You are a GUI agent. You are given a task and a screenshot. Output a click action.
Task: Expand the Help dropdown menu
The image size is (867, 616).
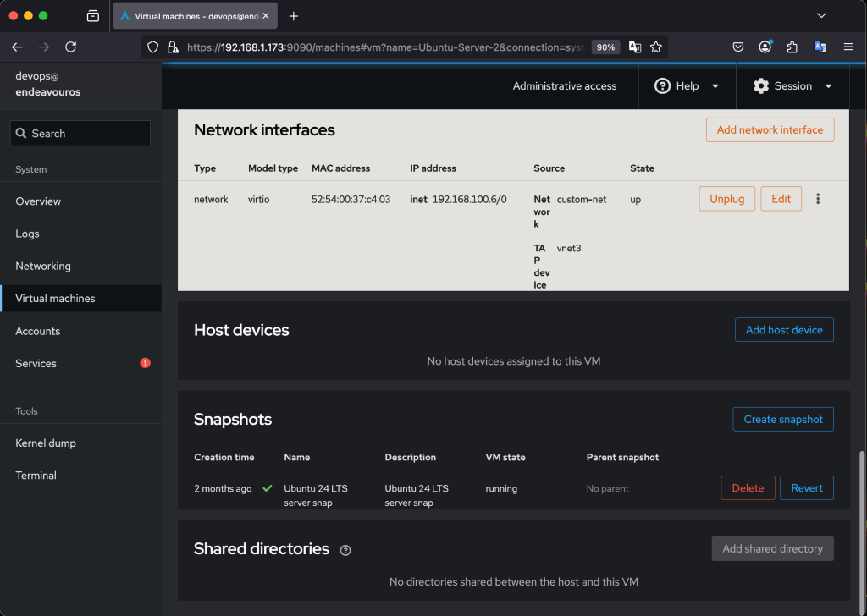pos(687,86)
